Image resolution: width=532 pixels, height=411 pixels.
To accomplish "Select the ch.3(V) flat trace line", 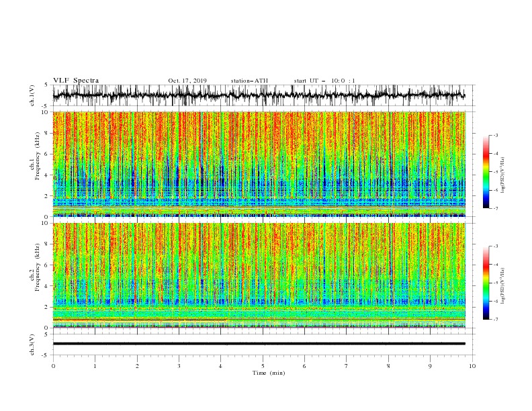I will pyautogui.click(x=259, y=344).
